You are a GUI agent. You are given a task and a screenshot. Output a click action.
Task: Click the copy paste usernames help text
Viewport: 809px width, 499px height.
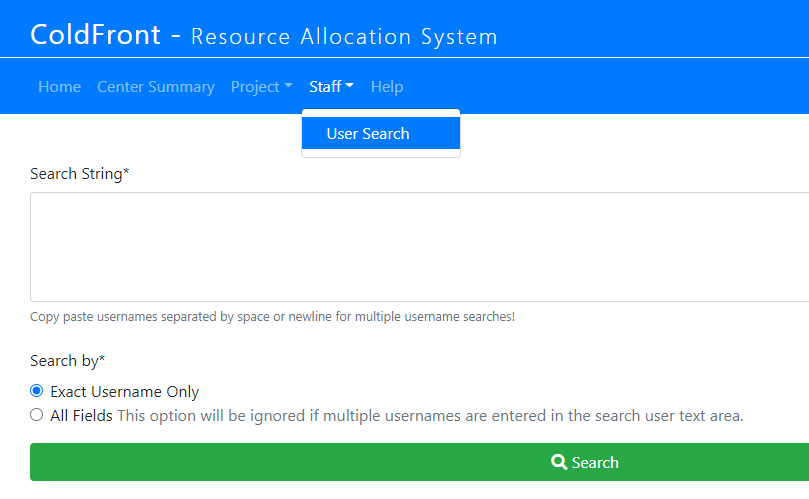[x=272, y=316]
